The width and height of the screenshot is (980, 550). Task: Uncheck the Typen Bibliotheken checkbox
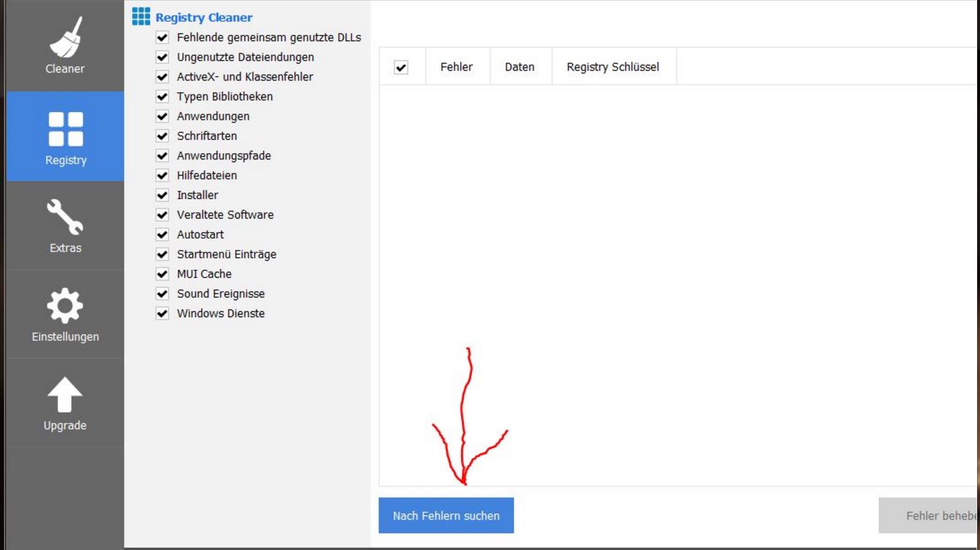pos(162,96)
